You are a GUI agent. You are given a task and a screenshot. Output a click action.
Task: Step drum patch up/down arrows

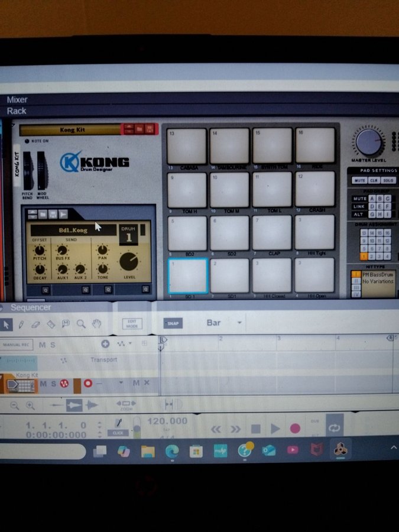pyautogui.click(x=33, y=214)
